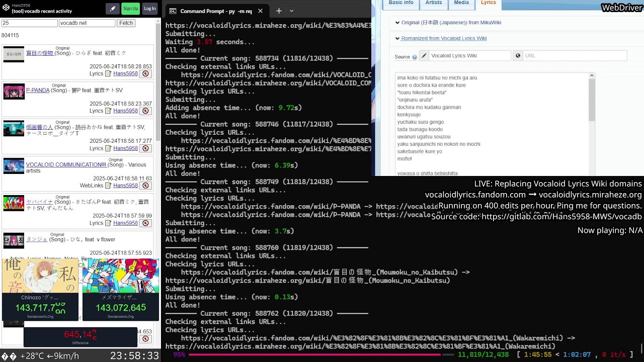This screenshot has width=644, height=362.
Task: Click the Log In button
Action: pyautogui.click(x=149, y=9)
